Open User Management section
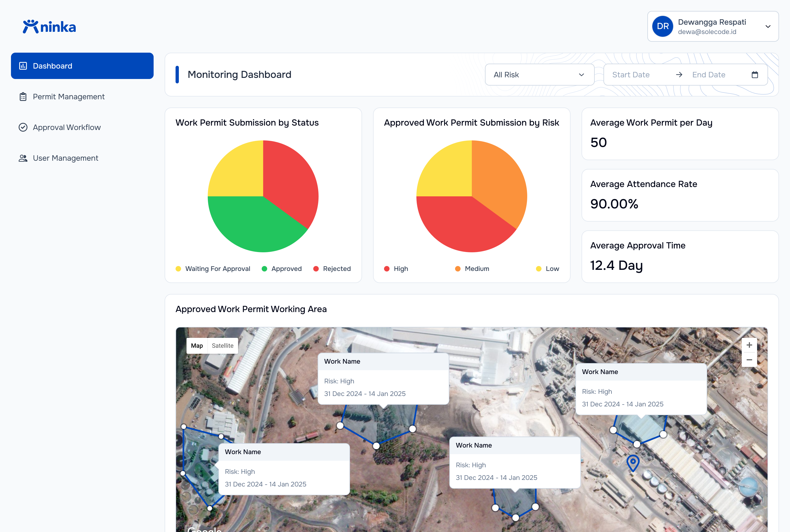 82,158
